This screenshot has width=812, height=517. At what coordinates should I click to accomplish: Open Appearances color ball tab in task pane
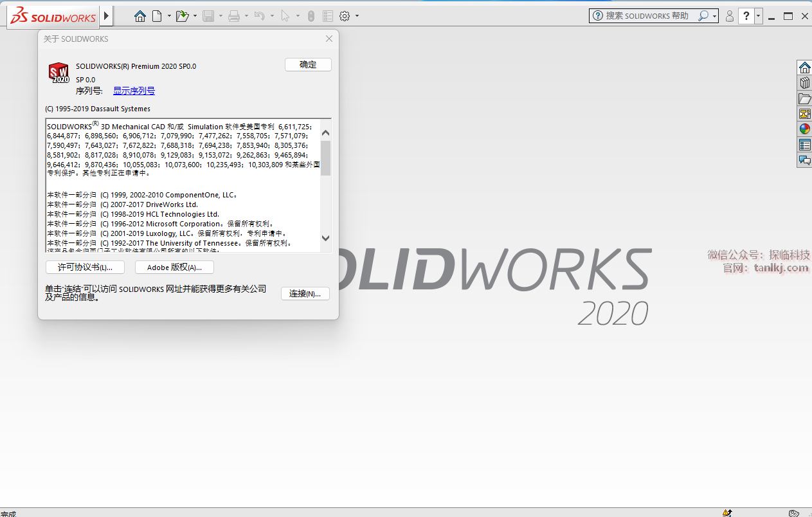coord(804,129)
